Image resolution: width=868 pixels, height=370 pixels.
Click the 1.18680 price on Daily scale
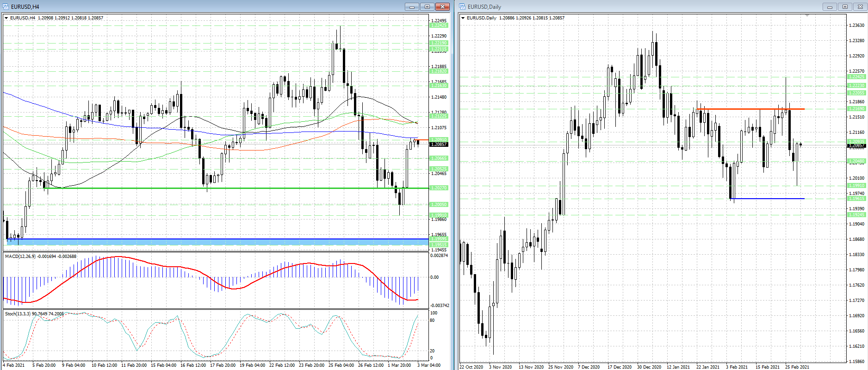[x=857, y=239]
